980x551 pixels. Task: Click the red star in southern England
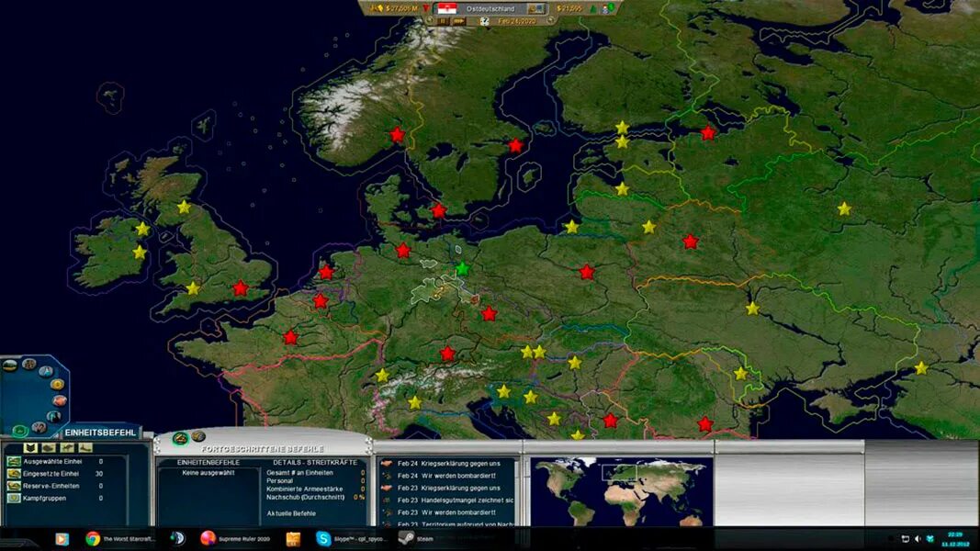(241, 288)
